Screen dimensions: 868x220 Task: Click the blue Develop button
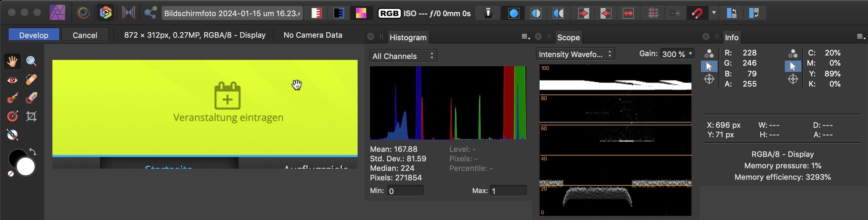tap(34, 35)
